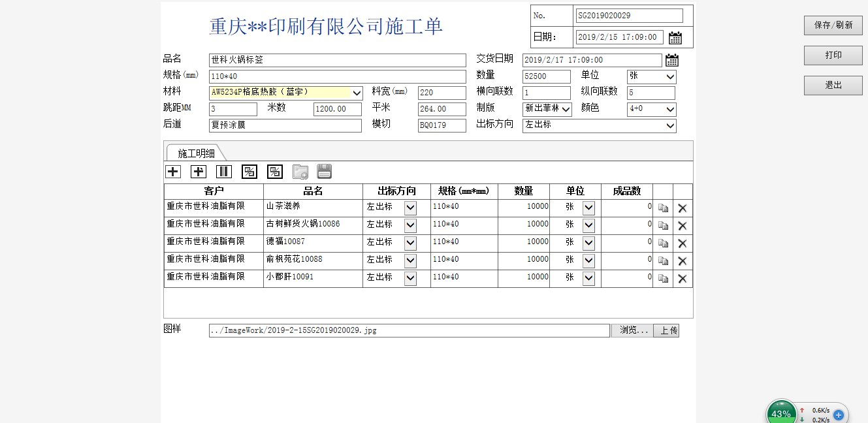This screenshot has height=423, width=868.
Task: Delete the 小郡肝10091 row
Action: pos(683,279)
